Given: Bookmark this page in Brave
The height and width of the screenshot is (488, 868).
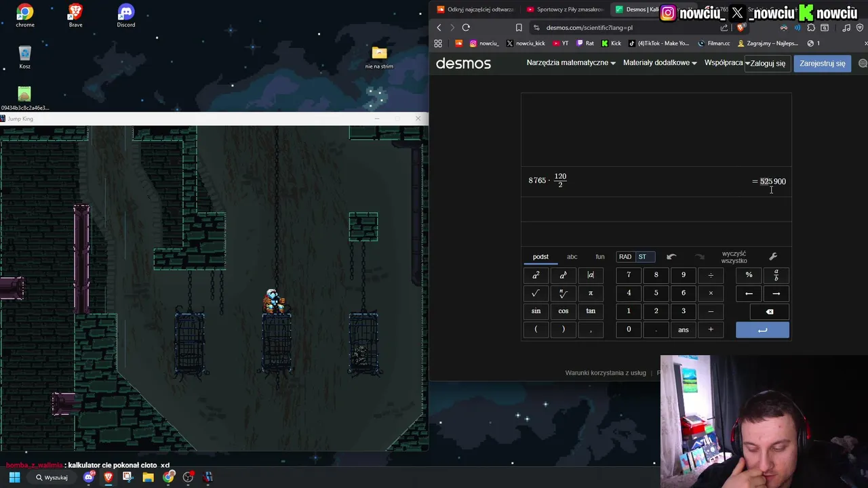Looking at the screenshot, I should (519, 28).
